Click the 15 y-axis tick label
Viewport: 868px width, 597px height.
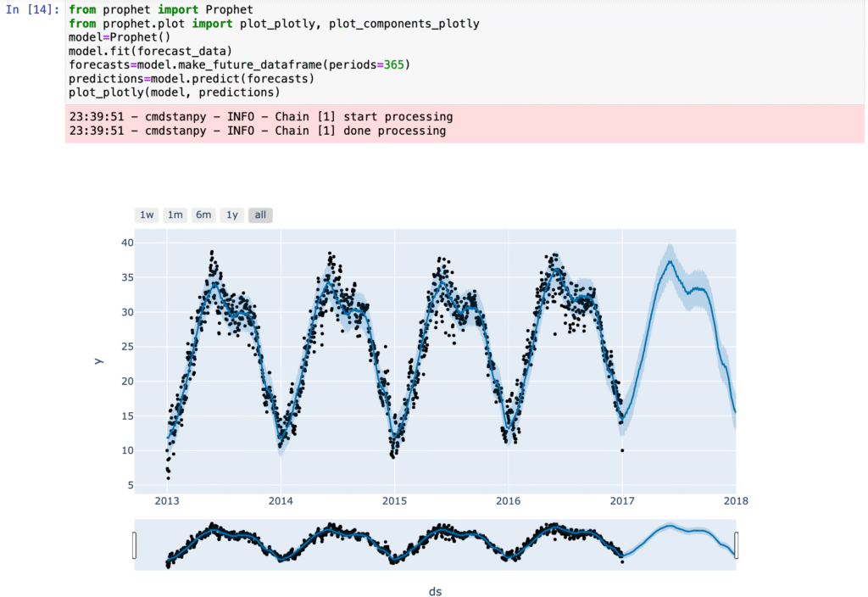coord(127,416)
